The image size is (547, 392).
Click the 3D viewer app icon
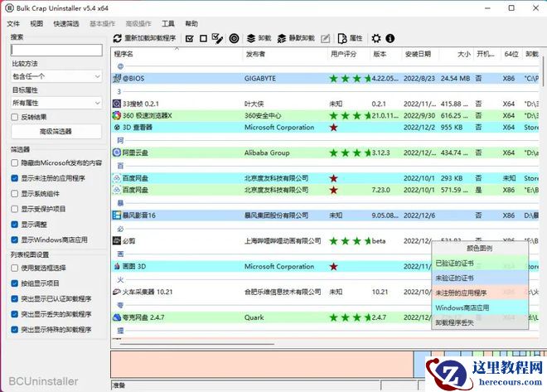point(117,128)
